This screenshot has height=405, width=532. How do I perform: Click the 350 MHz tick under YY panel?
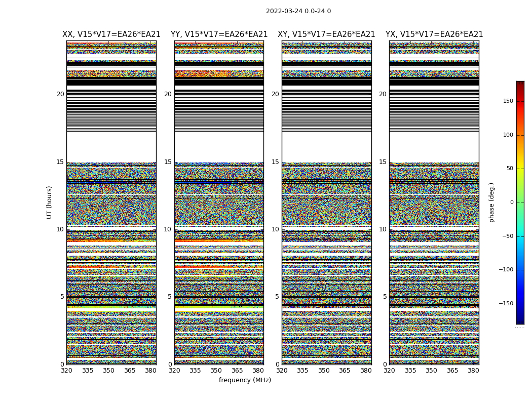(216, 371)
